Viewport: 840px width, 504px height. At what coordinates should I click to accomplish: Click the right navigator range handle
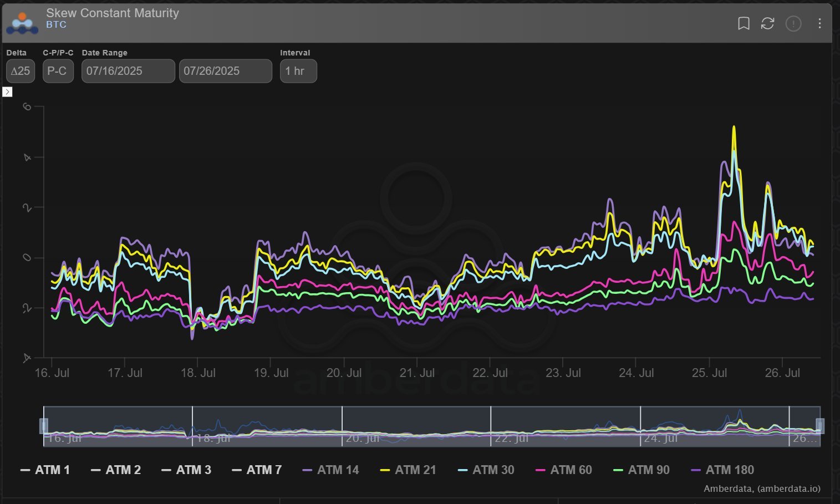click(x=820, y=426)
